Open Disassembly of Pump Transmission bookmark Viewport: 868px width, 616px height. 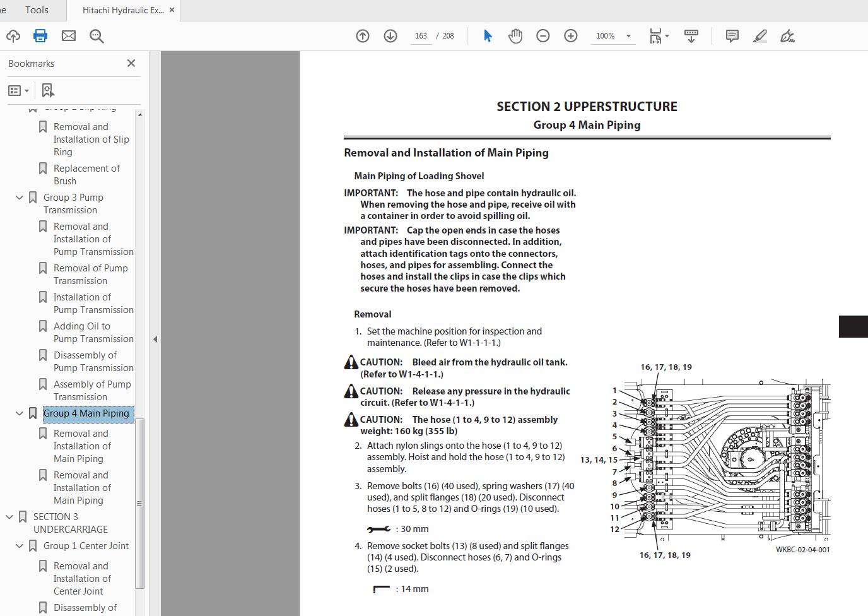93,362
